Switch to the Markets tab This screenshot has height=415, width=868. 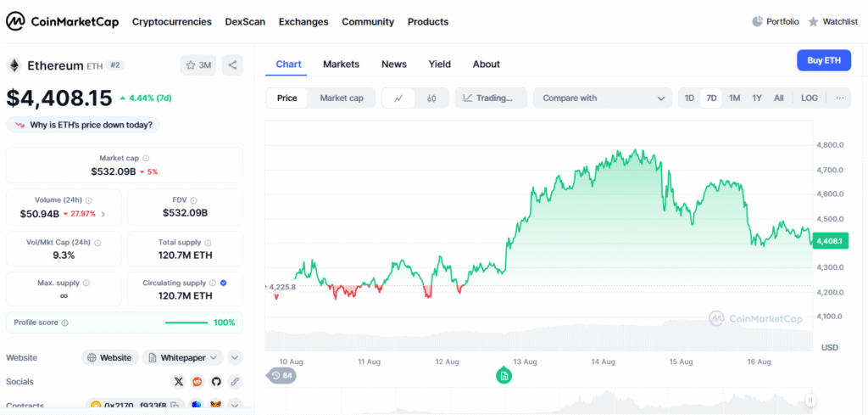[x=341, y=64]
